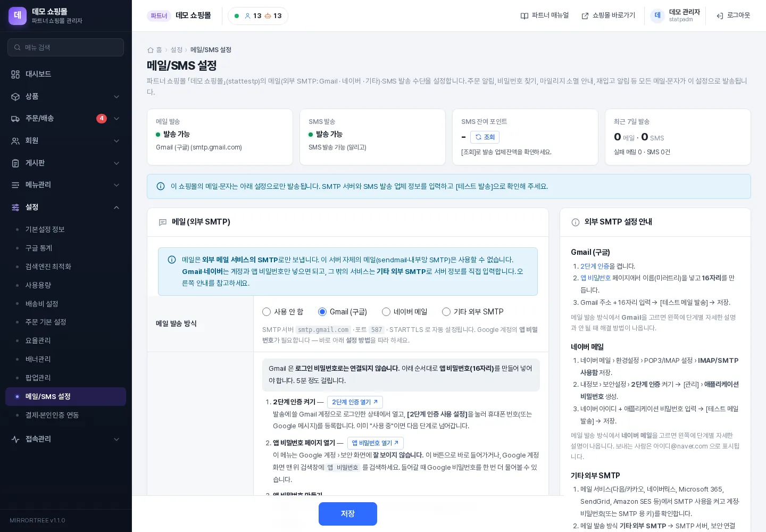Expand the 회원 menu chevron
The width and height of the screenshot is (766, 532).
116,141
